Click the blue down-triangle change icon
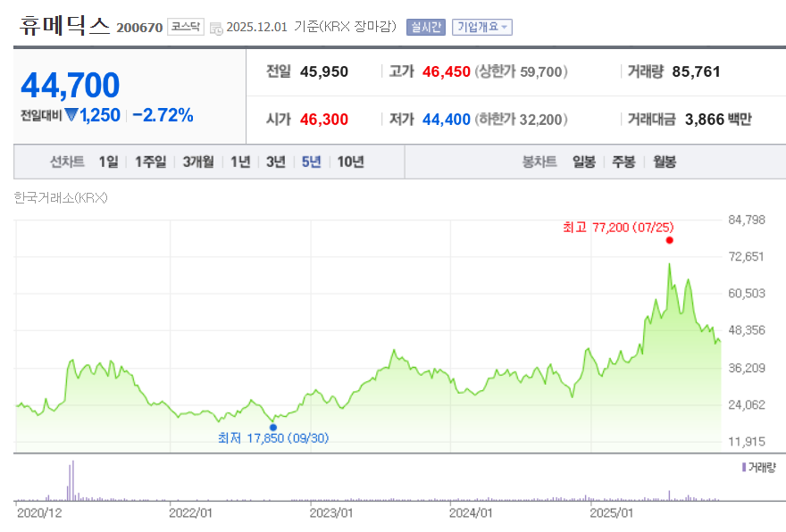The width and height of the screenshot is (786, 532). point(71,115)
